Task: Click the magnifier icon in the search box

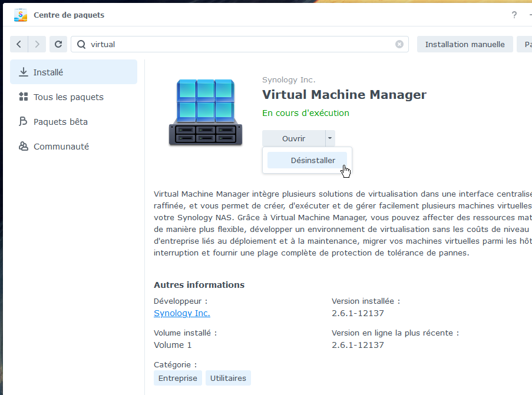Action: (x=81, y=44)
